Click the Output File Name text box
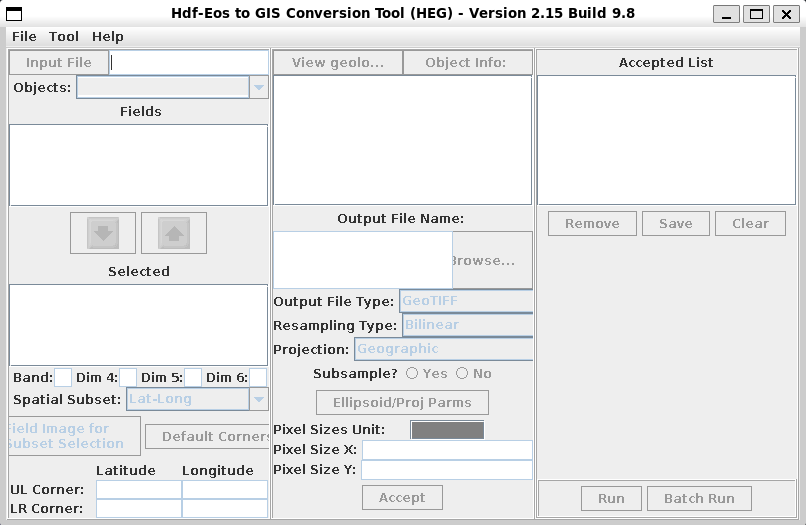Viewport: 806px width, 525px height. pos(363,260)
